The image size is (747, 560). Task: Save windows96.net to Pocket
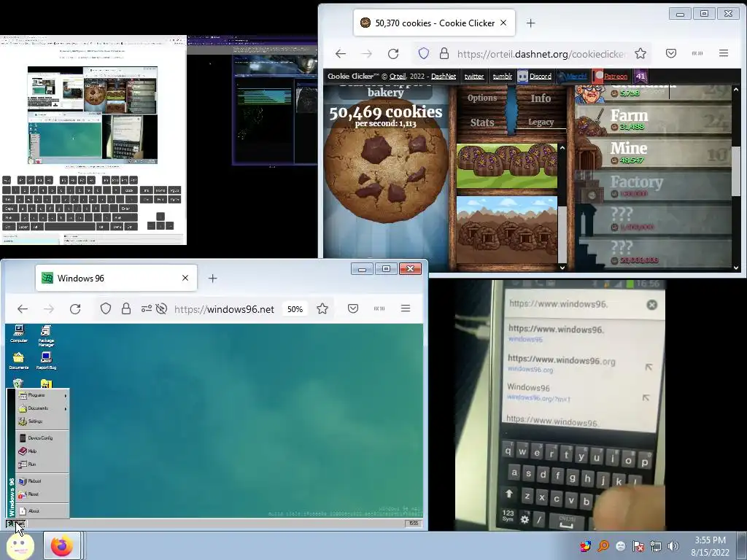[x=353, y=308]
